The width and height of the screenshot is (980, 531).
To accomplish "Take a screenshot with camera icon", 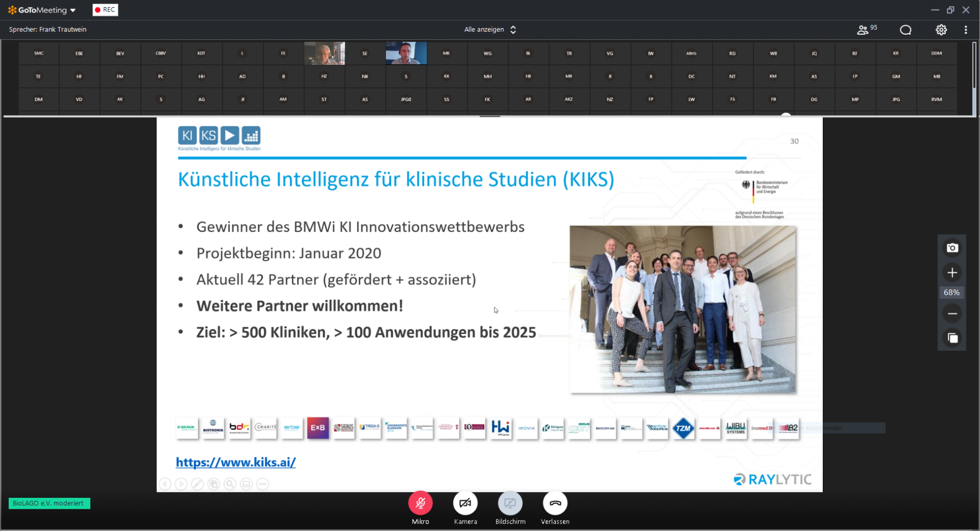I will pyautogui.click(x=952, y=248).
